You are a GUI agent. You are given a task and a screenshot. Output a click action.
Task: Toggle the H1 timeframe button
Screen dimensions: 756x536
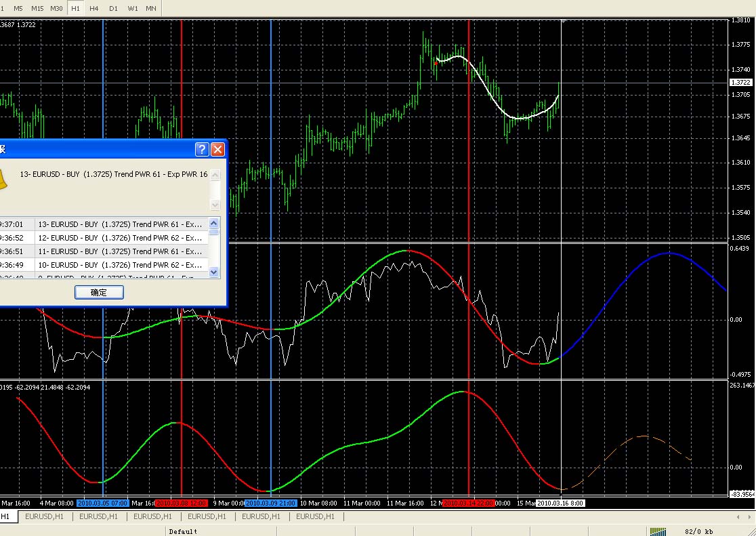(75, 8)
